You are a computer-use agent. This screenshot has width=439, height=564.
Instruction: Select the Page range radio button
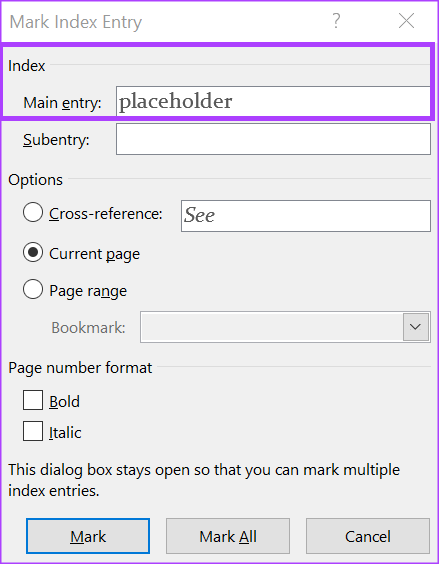[33, 289]
